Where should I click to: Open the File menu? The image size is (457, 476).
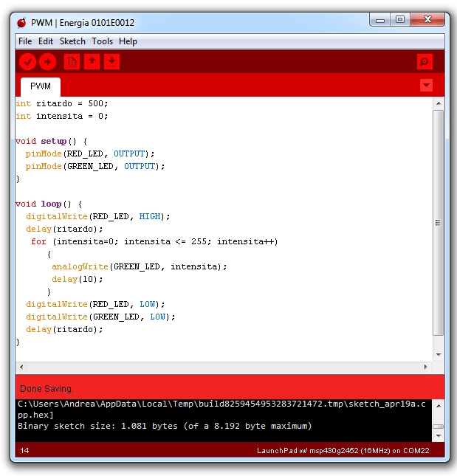[25, 41]
